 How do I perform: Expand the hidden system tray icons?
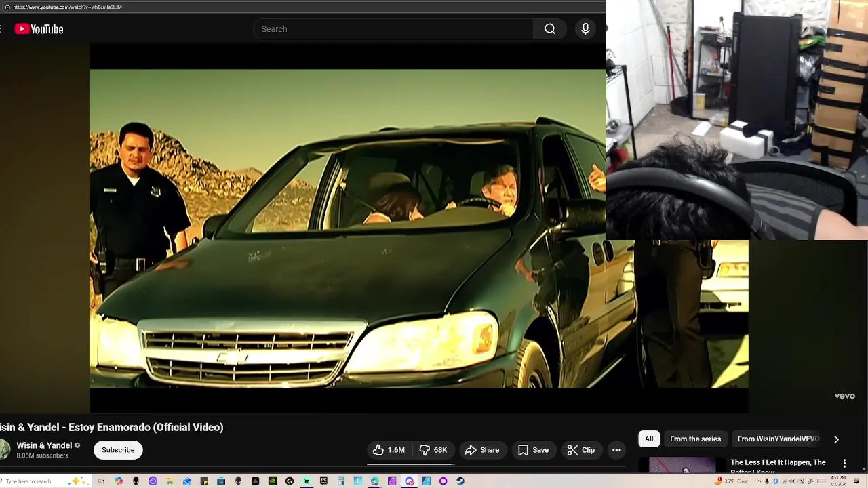tap(759, 481)
